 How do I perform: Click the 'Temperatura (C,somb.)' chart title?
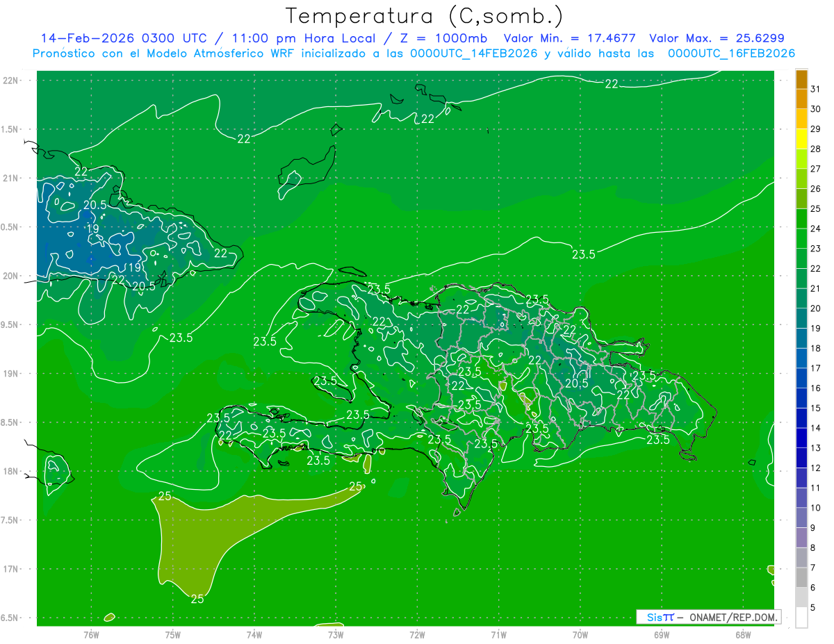425,16
